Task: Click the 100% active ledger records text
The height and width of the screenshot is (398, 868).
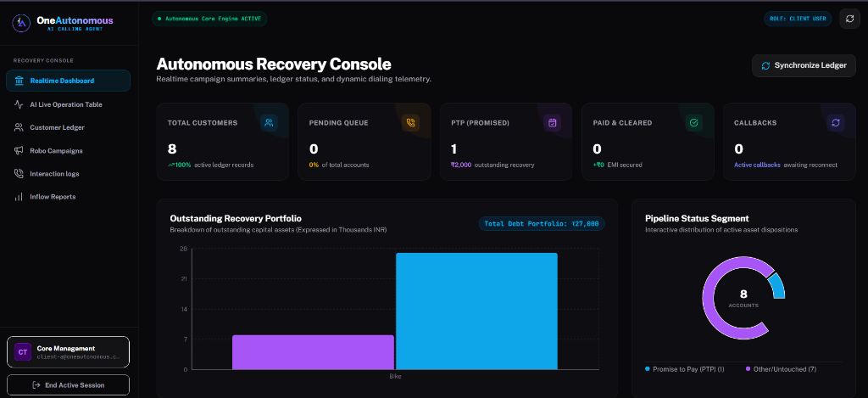Action: pyautogui.click(x=211, y=165)
